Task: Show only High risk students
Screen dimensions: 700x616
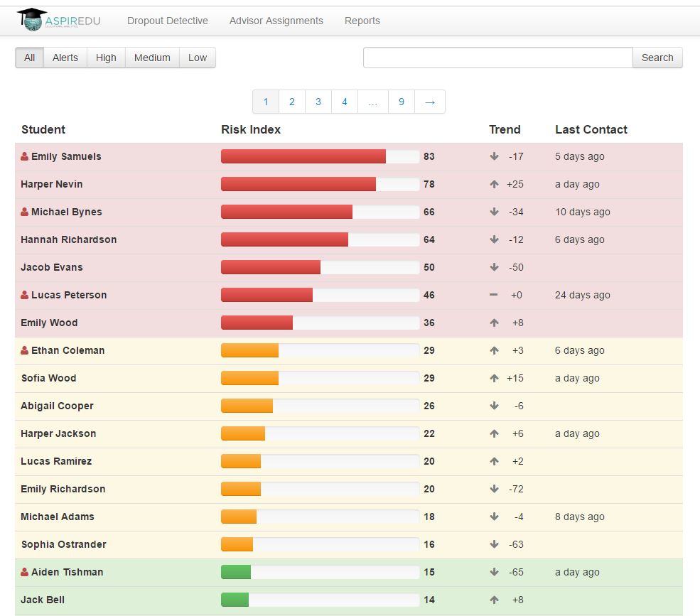Action: [x=106, y=58]
